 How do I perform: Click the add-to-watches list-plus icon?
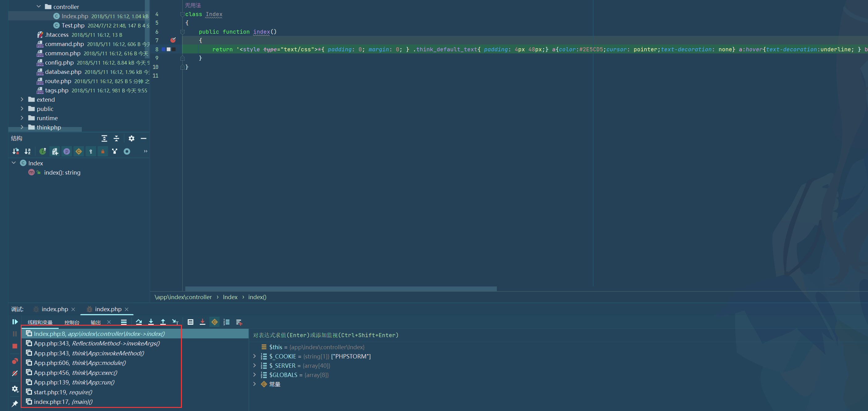click(239, 322)
